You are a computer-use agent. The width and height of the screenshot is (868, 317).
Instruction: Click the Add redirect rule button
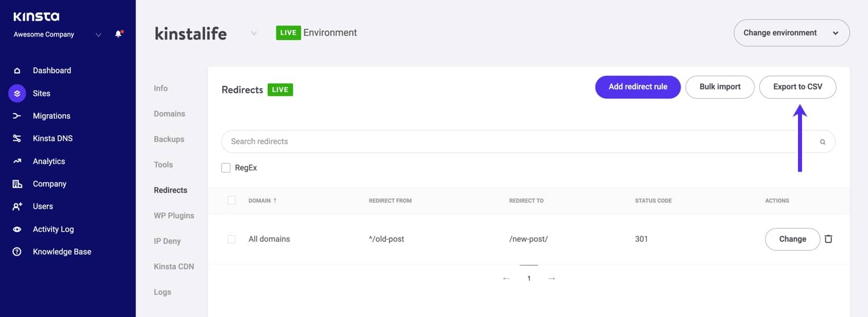click(x=638, y=87)
